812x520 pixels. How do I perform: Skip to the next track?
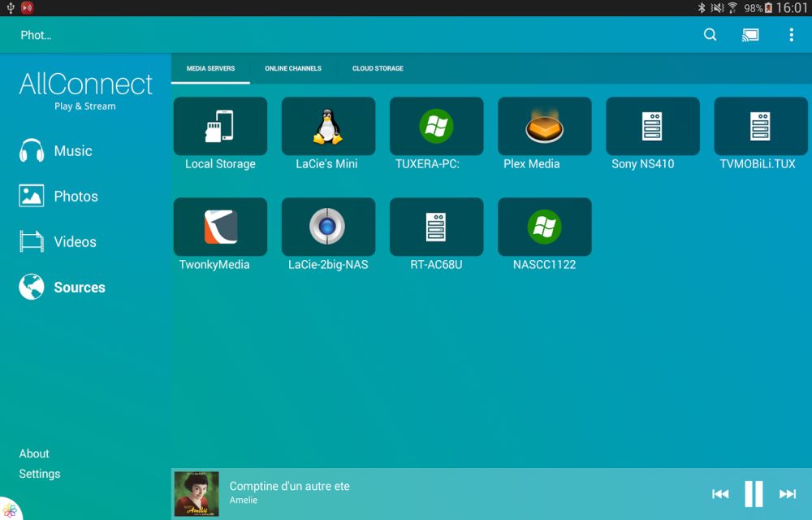(x=788, y=494)
